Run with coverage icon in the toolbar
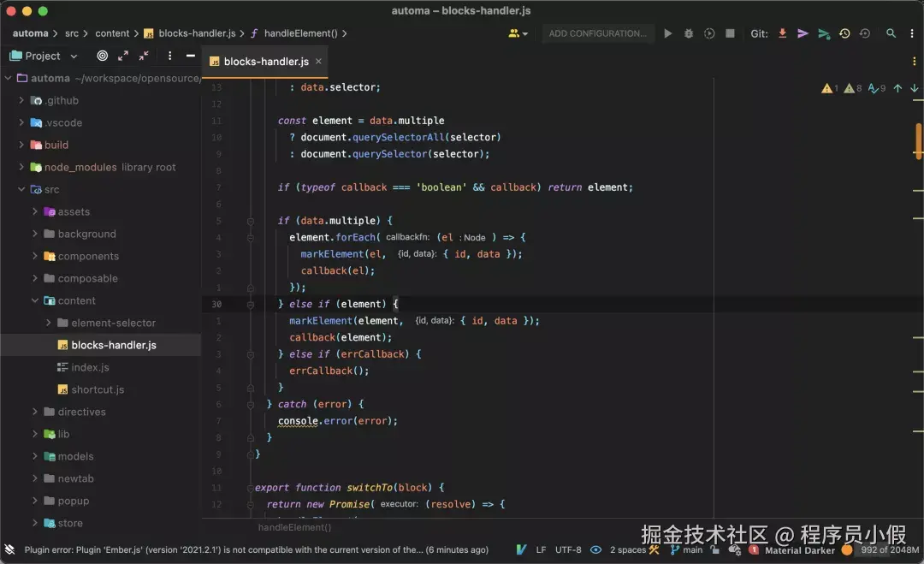The image size is (924, 564). [x=709, y=33]
